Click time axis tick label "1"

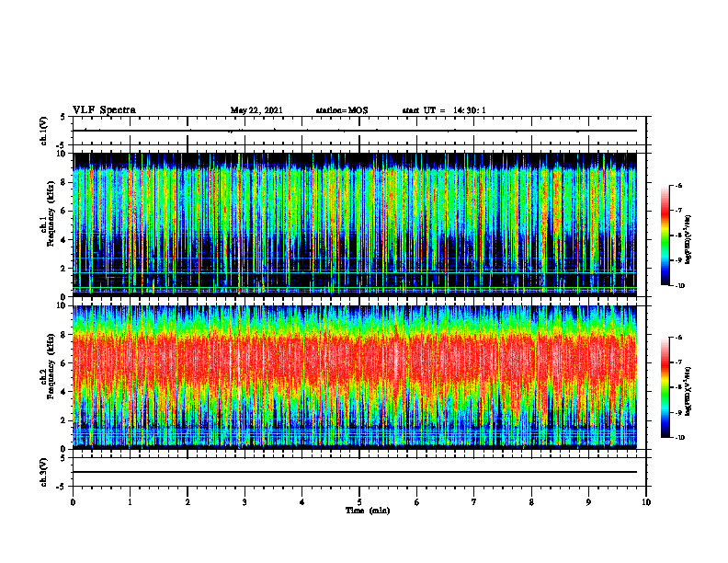pos(130,502)
